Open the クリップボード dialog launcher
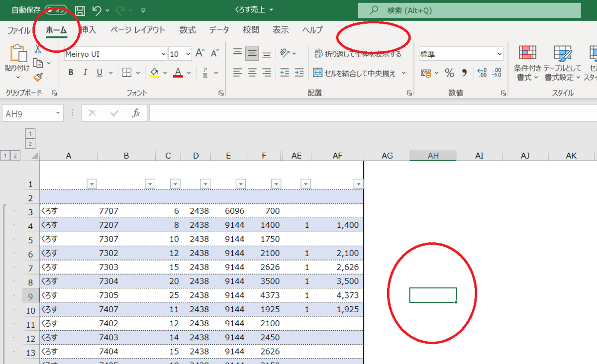Viewport: 597px width, 364px height. tap(54, 93)
